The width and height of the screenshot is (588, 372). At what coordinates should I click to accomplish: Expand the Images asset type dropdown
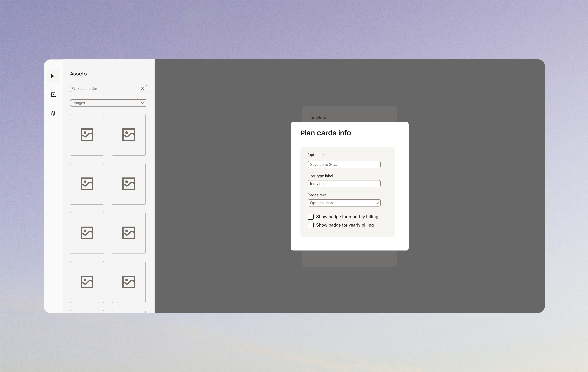click(108, 103)
